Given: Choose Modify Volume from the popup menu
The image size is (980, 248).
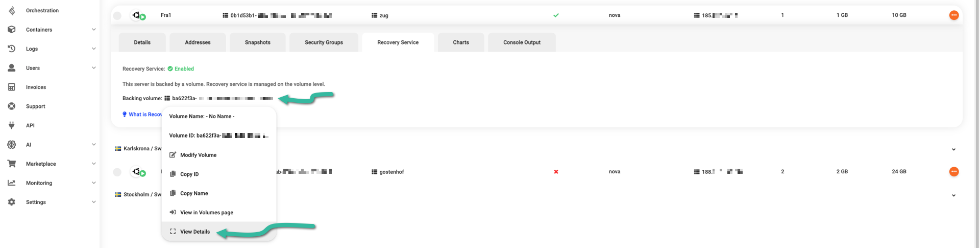Looking at the screenshot, I should point(219,155).
